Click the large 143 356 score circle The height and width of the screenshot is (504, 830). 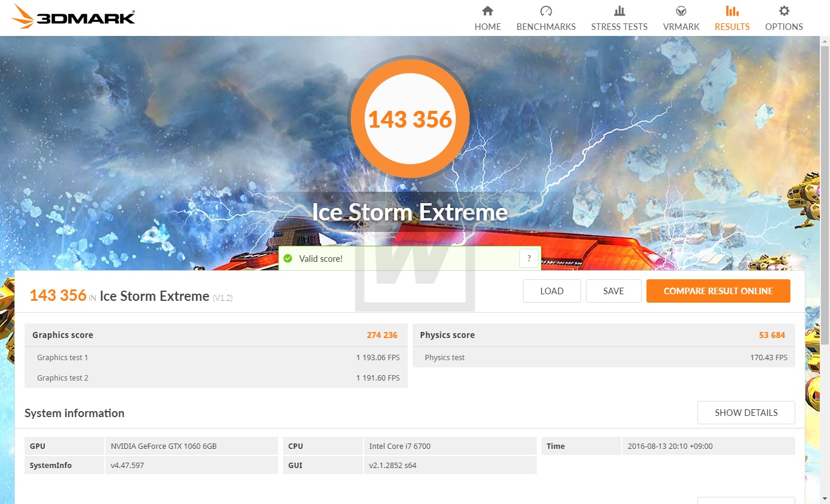pos(410,119)
